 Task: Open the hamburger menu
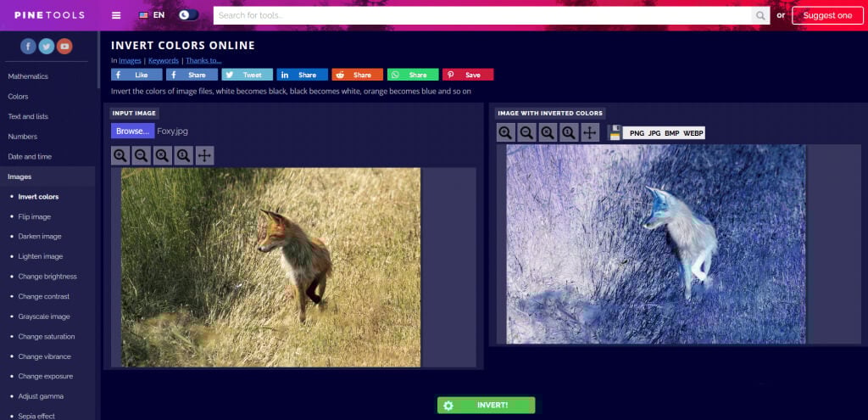click(x=116, y=15)
